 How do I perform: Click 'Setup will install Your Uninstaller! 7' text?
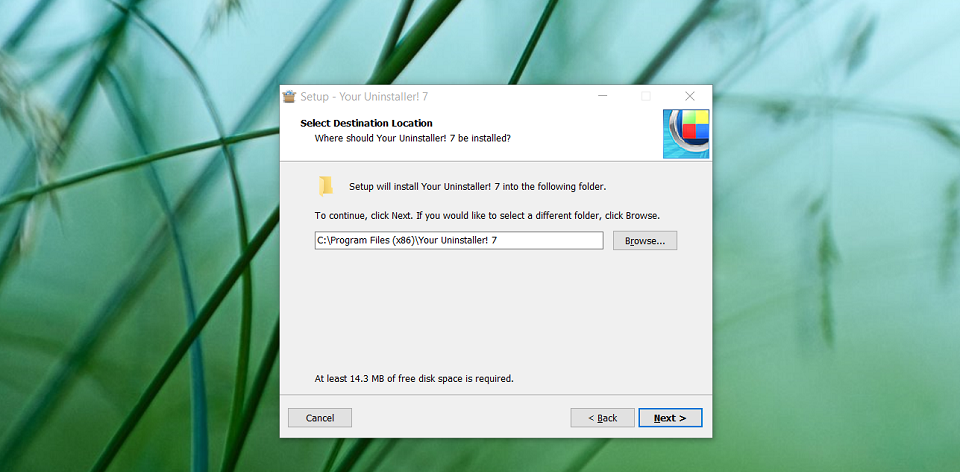[478, 187]
